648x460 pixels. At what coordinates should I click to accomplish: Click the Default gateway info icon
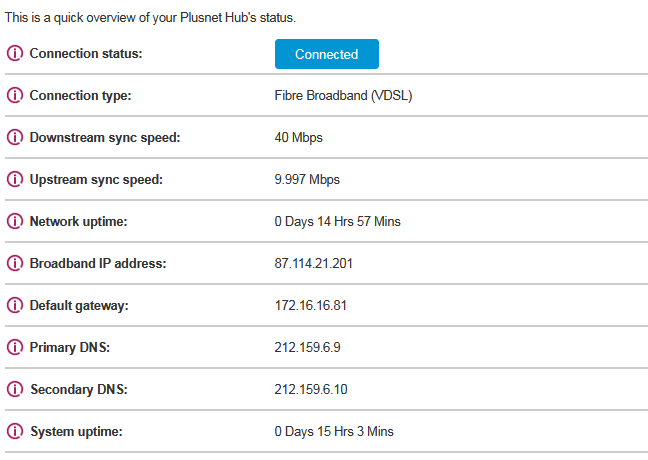pyautogui.click(x=15, y=306)
